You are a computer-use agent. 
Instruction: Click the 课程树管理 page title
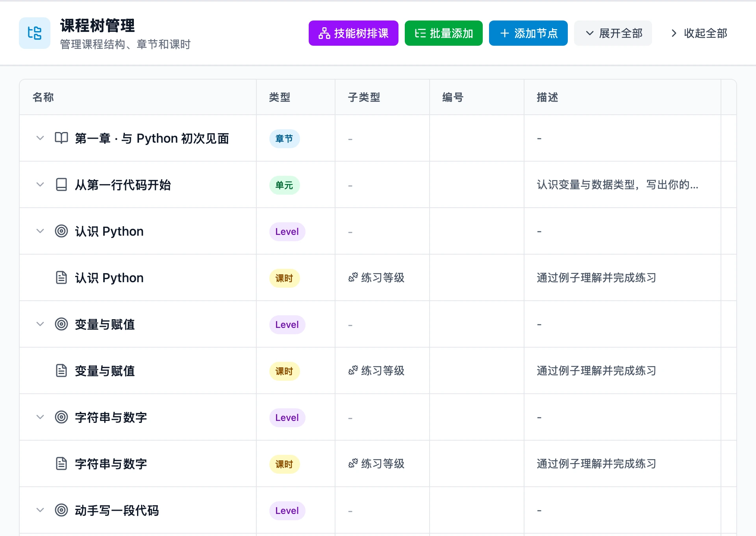[x=97, y=26]
